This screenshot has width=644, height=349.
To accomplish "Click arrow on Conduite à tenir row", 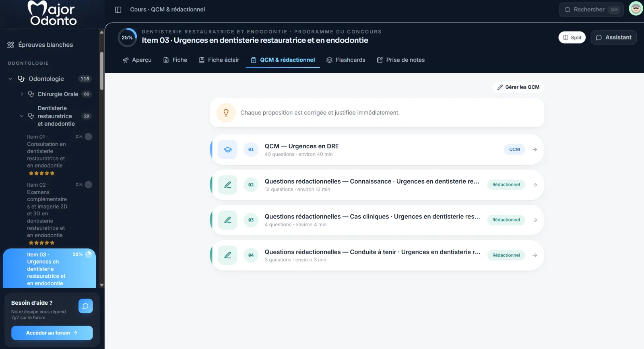I will tap(535, 255).
